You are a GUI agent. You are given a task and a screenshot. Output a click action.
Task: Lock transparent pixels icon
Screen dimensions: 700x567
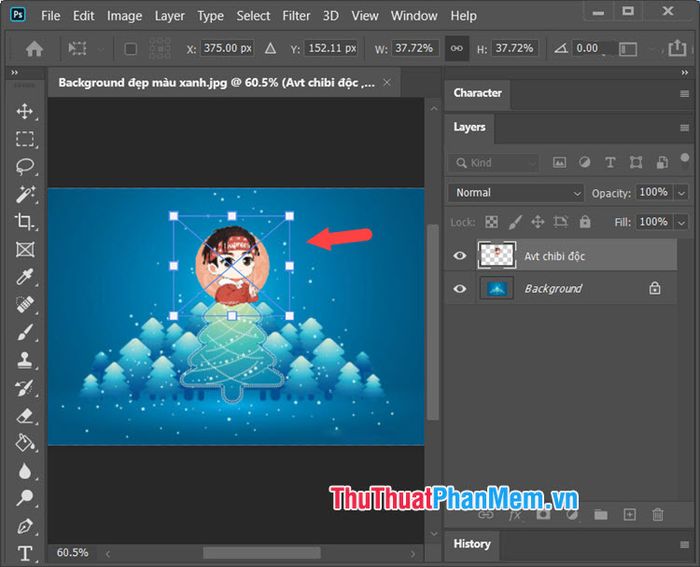pyautogui.click(x=492, y=222)
